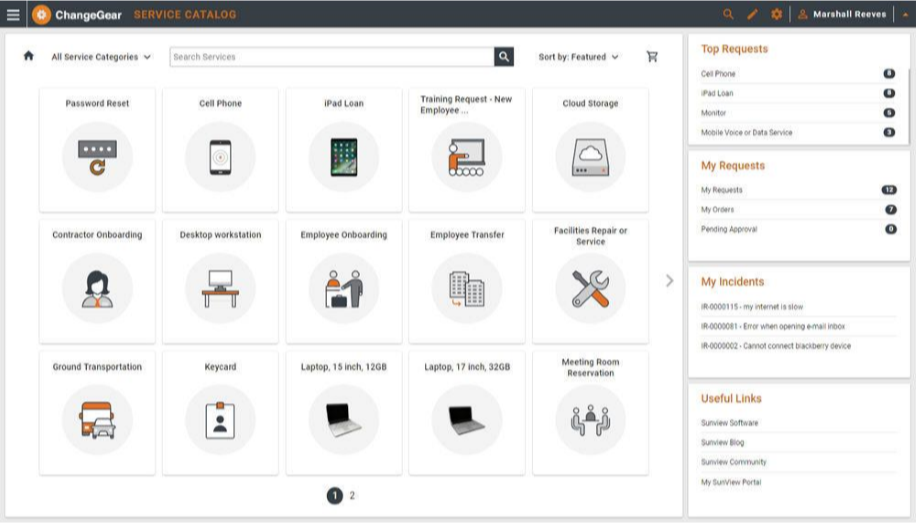Open iPad Loan in Top Requests
This screenshot has height=523, width=918.
click(717, 93)
